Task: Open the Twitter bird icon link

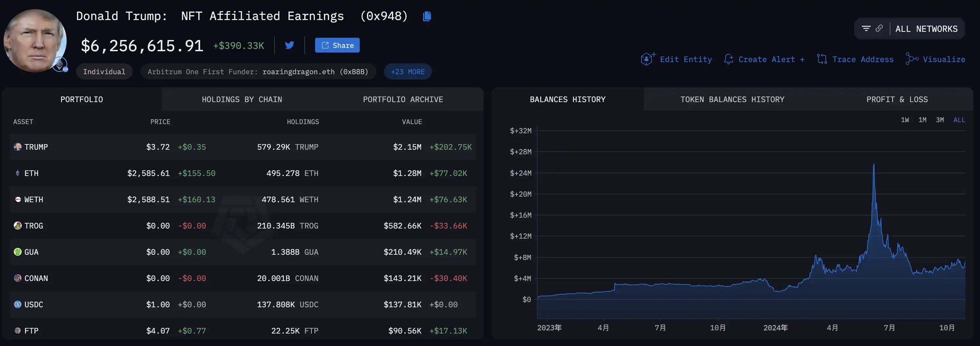Action: point(289,45)
